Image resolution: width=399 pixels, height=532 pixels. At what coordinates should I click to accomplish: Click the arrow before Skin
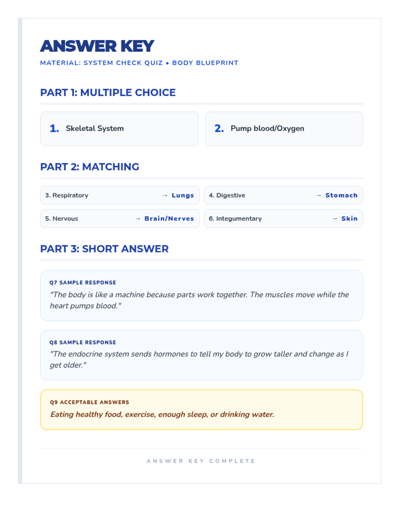[x=334, y=219]
